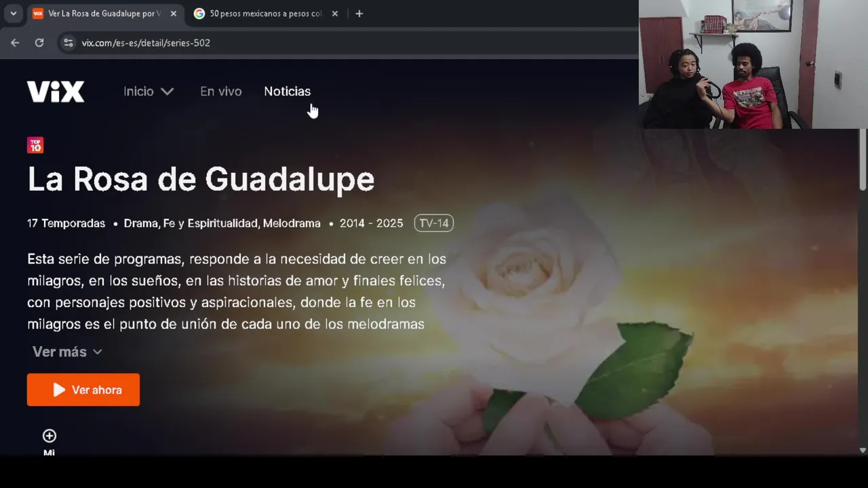Close the Ver La Rosa de Guadalupe tab
The width and height of the screenshot is (868, 488).
[x=174, y=14]
